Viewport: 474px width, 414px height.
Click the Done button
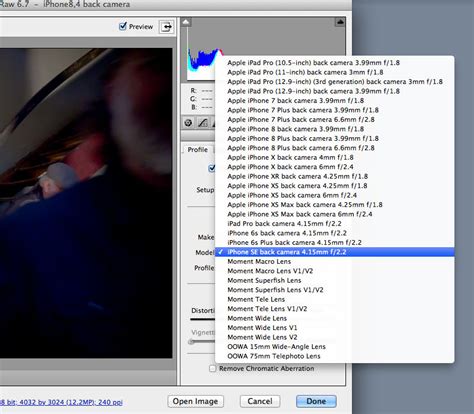point(316,401)
